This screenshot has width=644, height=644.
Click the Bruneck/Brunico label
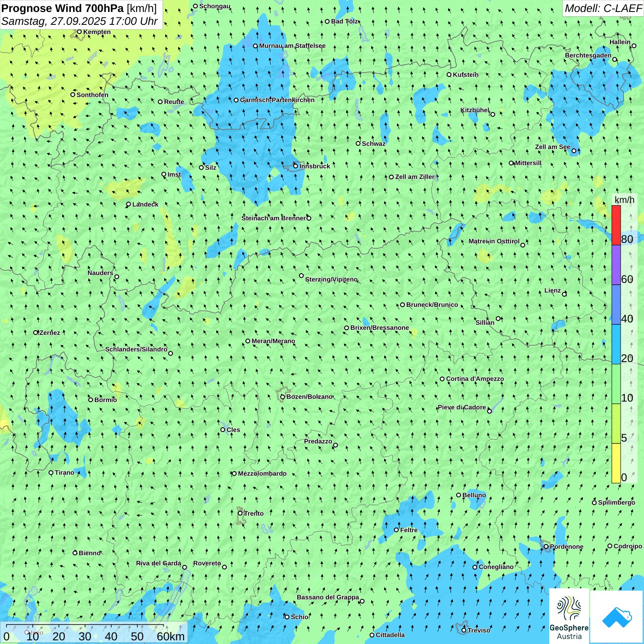[432, 305]
